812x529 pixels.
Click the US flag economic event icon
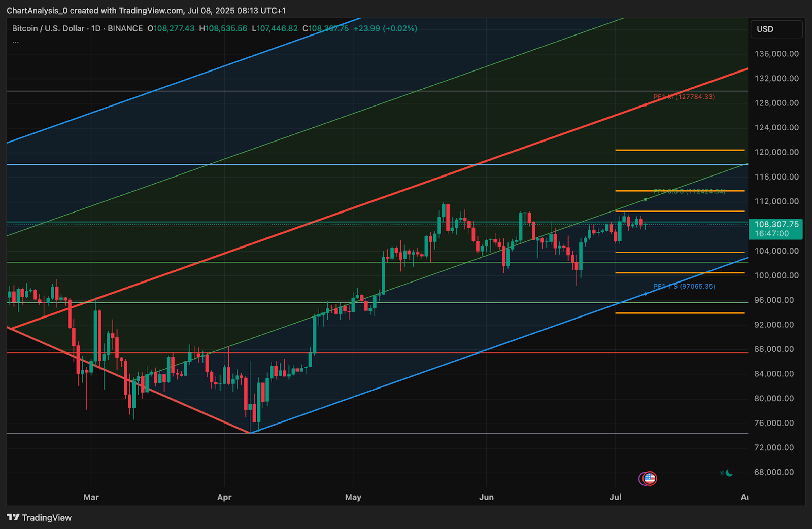coord(650,478)
